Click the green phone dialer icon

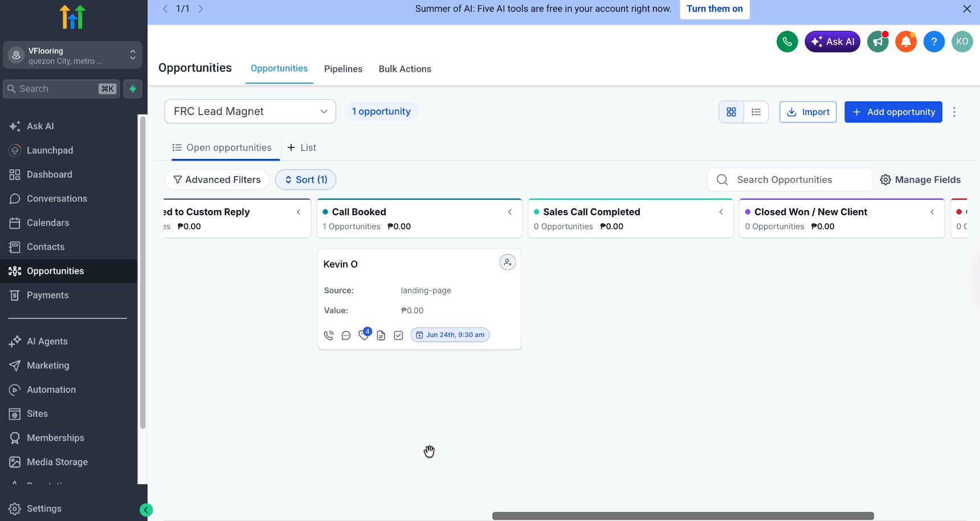pos(787,42)
